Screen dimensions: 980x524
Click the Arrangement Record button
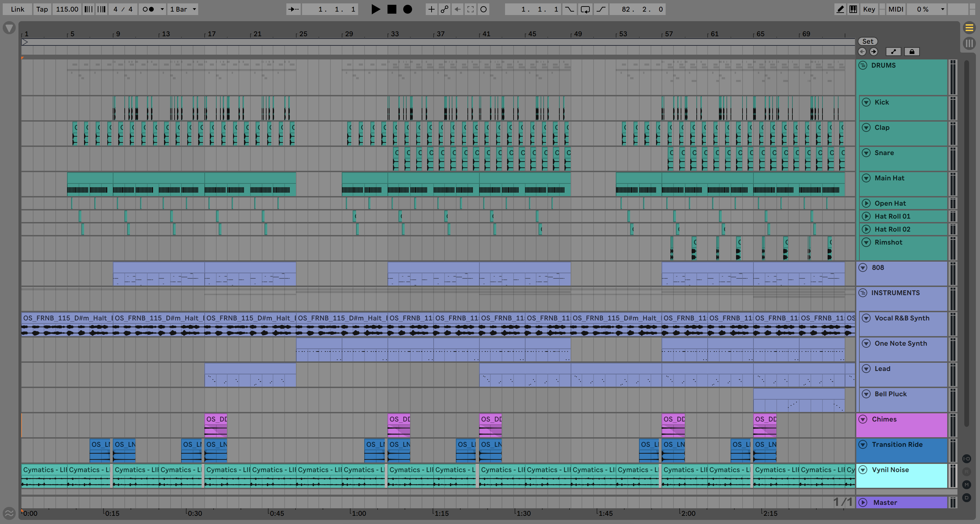pyautogui.click(x=407, y=9)
